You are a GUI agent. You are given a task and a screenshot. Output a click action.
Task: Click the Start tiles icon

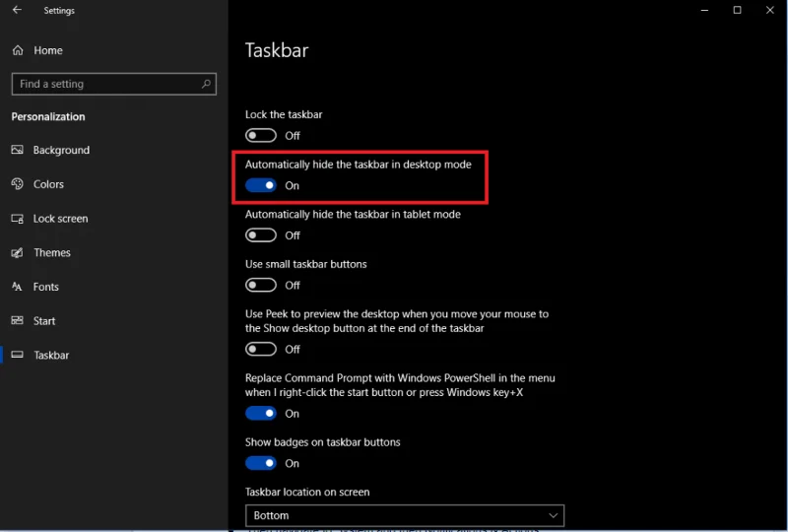17,321
